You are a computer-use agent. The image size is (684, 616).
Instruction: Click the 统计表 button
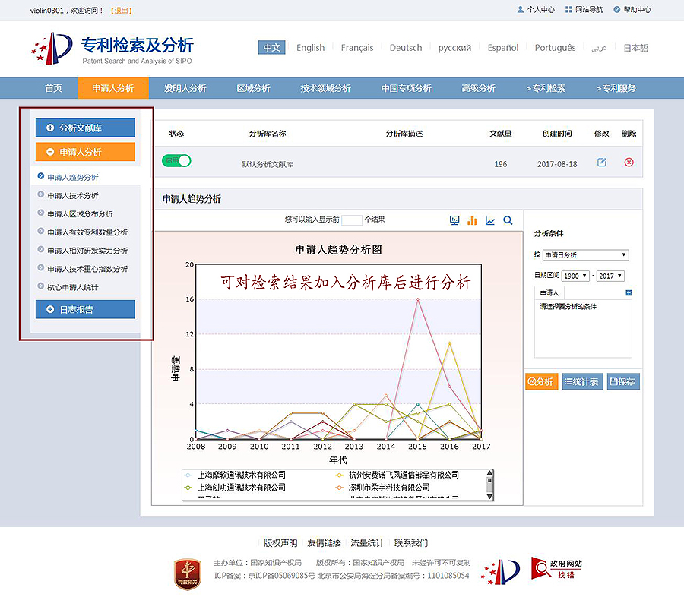[582, 382]
